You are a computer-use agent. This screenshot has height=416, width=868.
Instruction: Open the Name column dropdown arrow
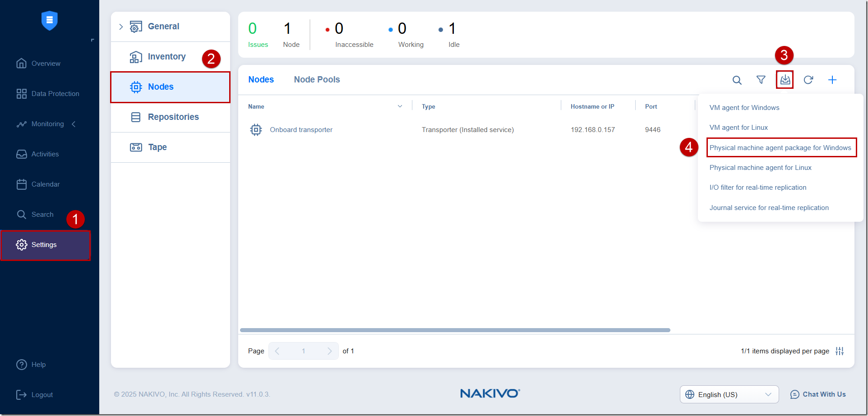coord(400,106)
